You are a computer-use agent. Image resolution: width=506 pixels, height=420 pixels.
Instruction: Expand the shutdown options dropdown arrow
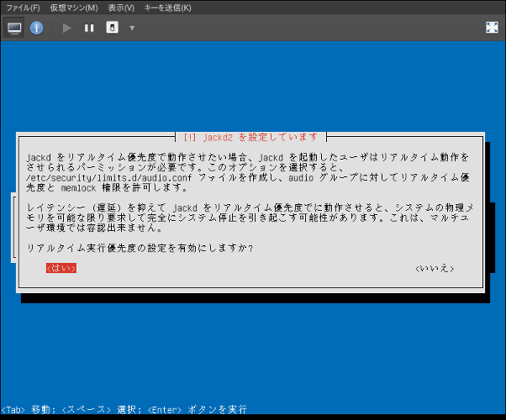point(132,28)
